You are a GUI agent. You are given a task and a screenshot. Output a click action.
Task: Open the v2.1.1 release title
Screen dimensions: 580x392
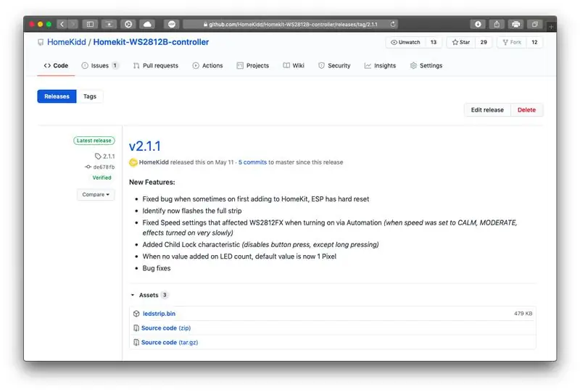click(144, 146)
